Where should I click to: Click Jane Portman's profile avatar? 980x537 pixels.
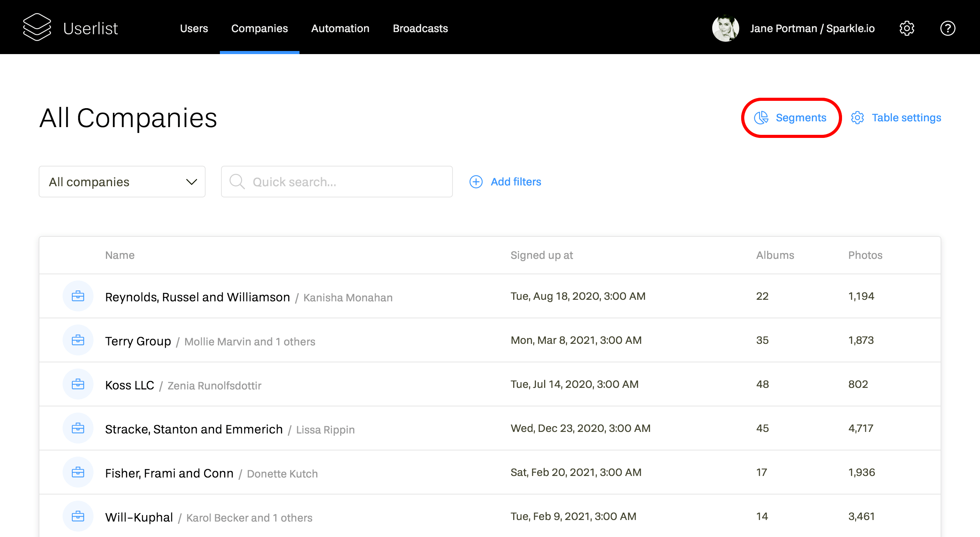click(725, 28)
